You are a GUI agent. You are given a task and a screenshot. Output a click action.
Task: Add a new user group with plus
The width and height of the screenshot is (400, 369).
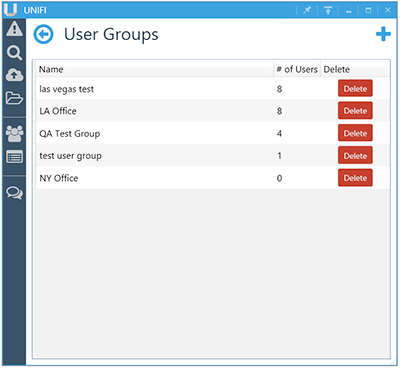[383, 34]
